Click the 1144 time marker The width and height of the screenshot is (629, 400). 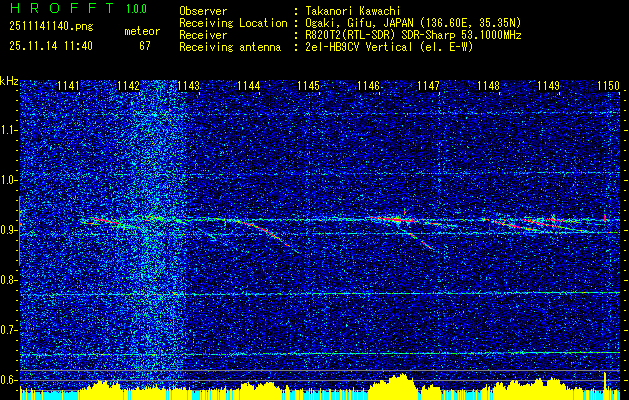pyautogui.click(x=249, y=86)
